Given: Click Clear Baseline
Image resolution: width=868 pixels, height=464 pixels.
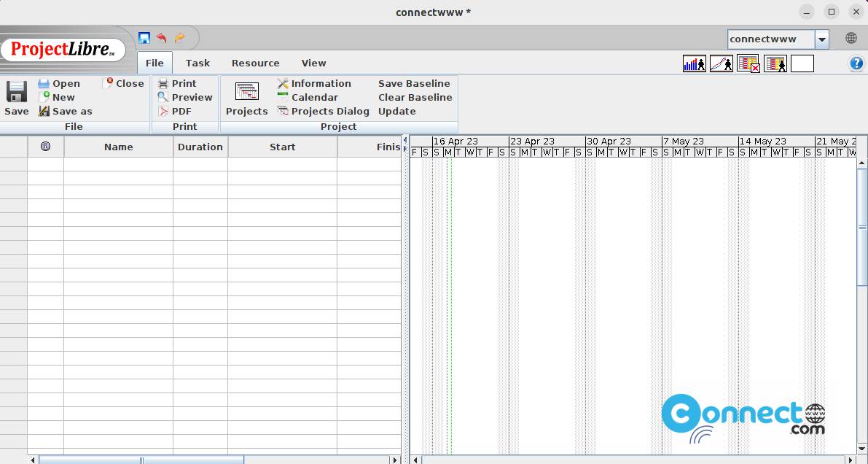Looking at the screenshot, I should [415, 97].
